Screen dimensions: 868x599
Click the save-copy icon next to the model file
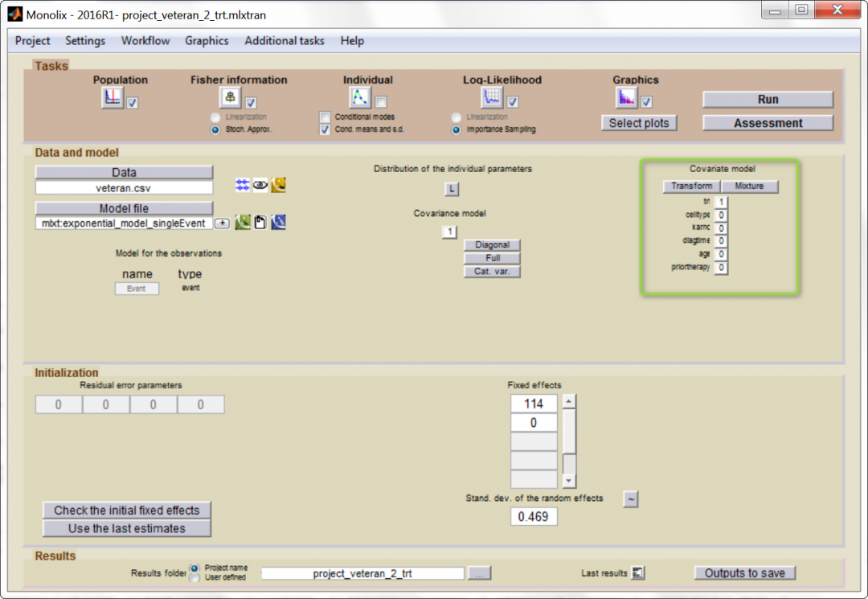point(260,222)
